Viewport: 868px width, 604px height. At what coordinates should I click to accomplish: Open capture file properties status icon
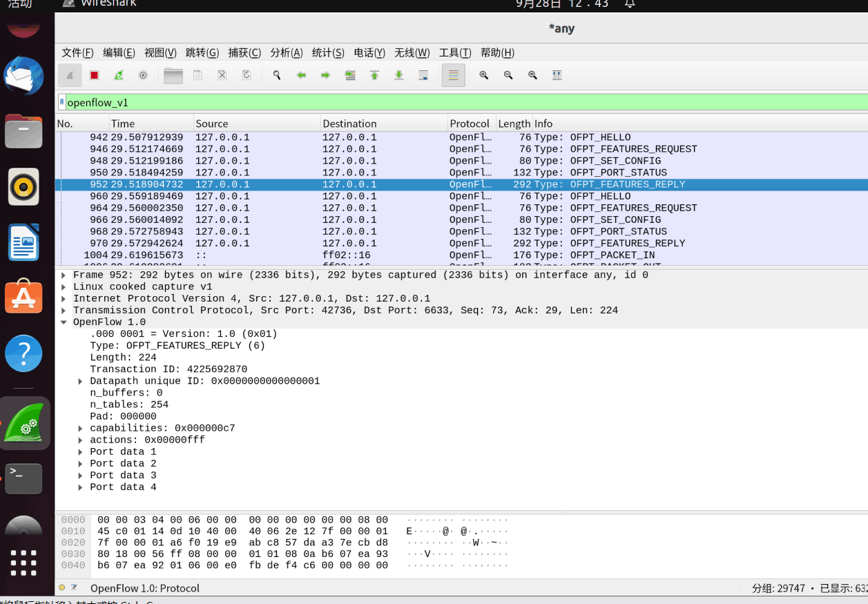pos(75,588)
